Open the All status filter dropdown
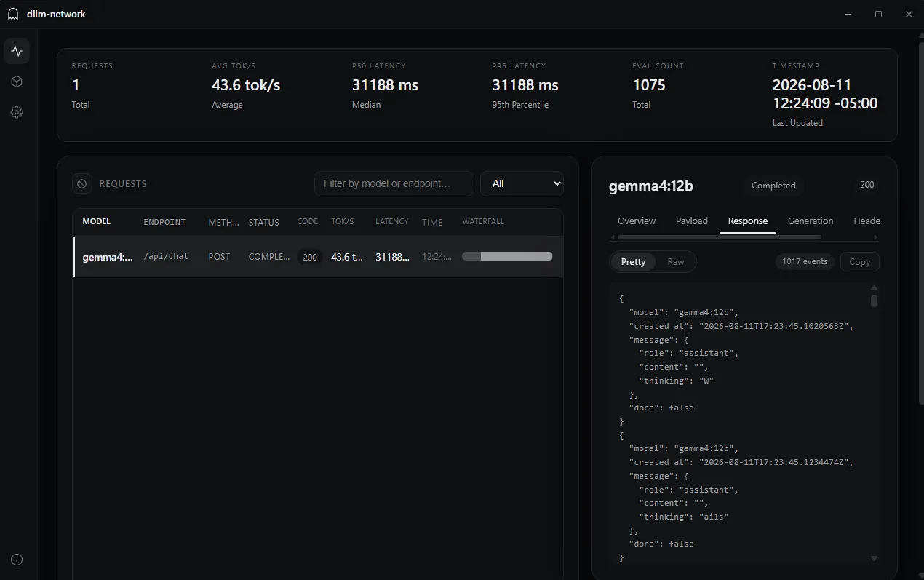 (x=522, y=183)
